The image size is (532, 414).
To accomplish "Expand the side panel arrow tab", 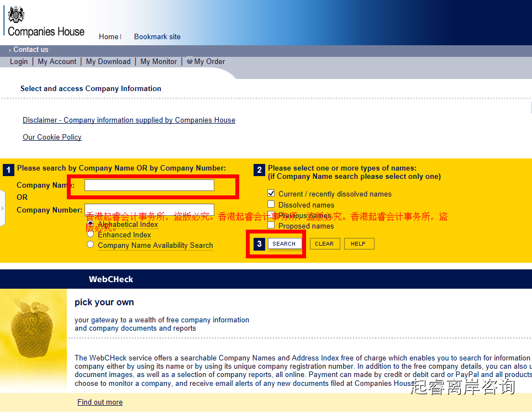I will [x=2, y=208].
